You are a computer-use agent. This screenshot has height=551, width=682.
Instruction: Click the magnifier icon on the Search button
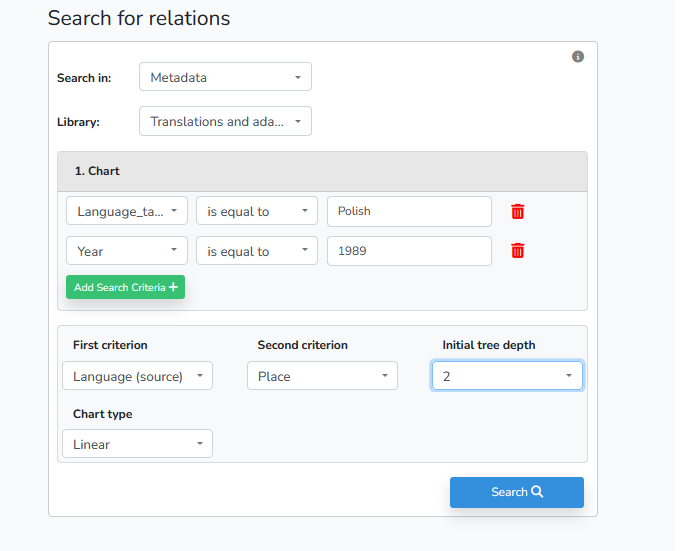pos(537,492)
